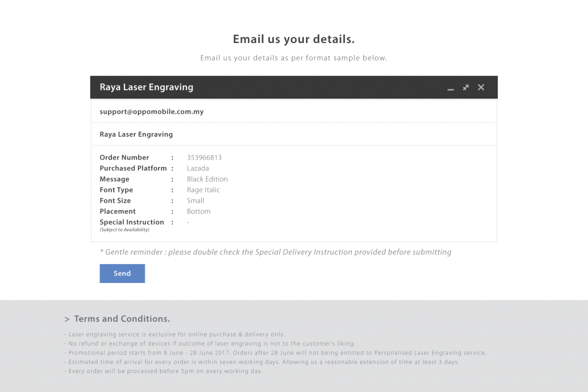
Task: Click the Order Number field label
Action: coord(124,157)
